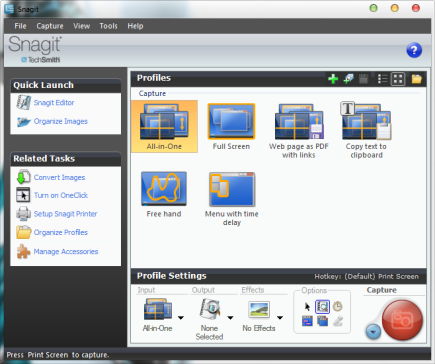This screenshot has height=364, width=435.
Task: Click the Hotkey: (Default) Print Screen text
Action: [366, 276]
